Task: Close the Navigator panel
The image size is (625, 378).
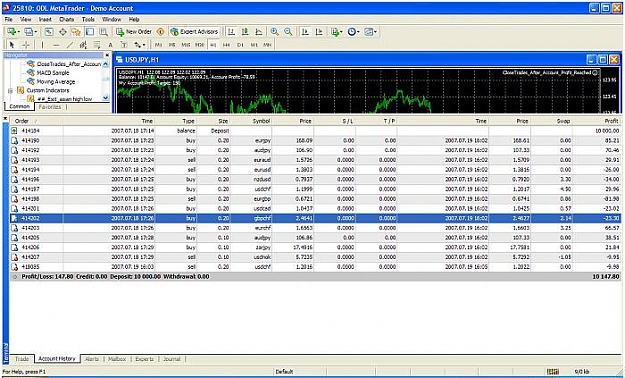Action: click(x=107, y=55)
